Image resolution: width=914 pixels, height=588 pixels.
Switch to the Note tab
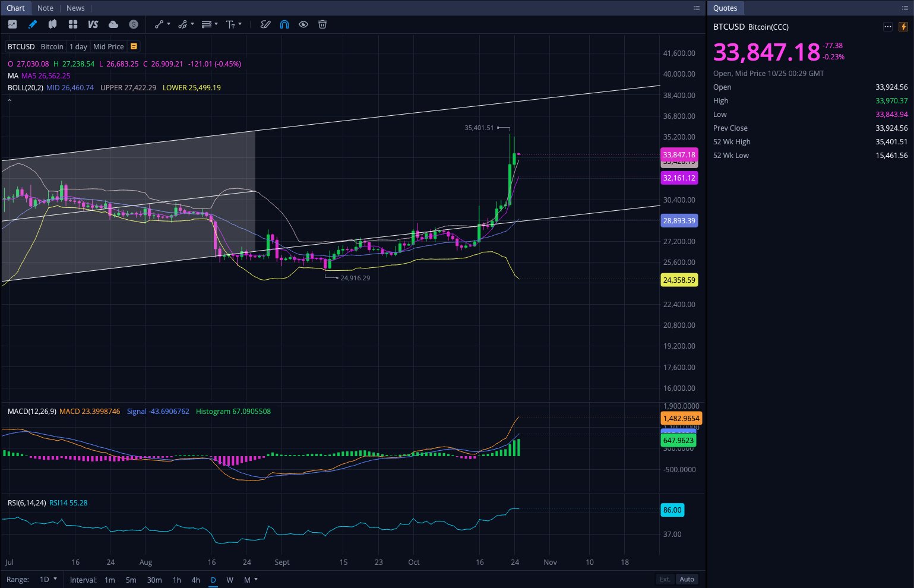[x=45, y=8]
